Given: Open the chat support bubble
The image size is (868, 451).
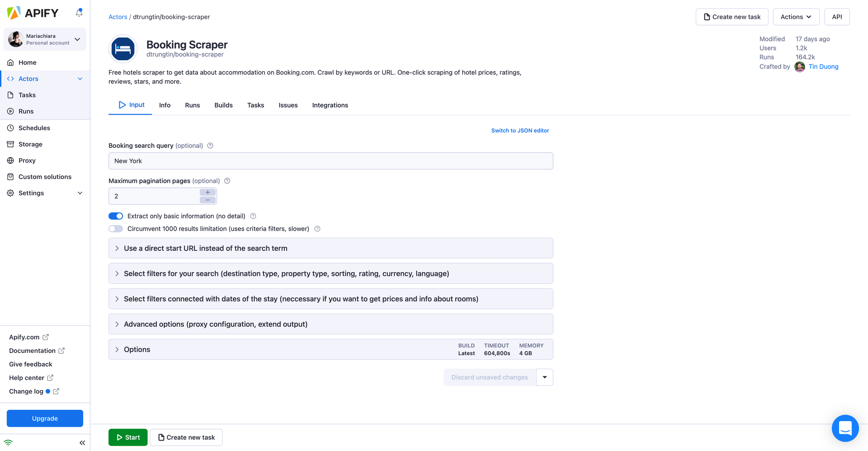Looking at the screenshot, I should point(845,428).
